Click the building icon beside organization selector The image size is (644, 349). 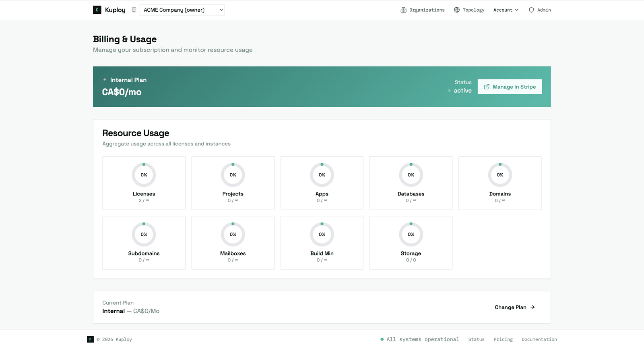(x=134, y=10)
